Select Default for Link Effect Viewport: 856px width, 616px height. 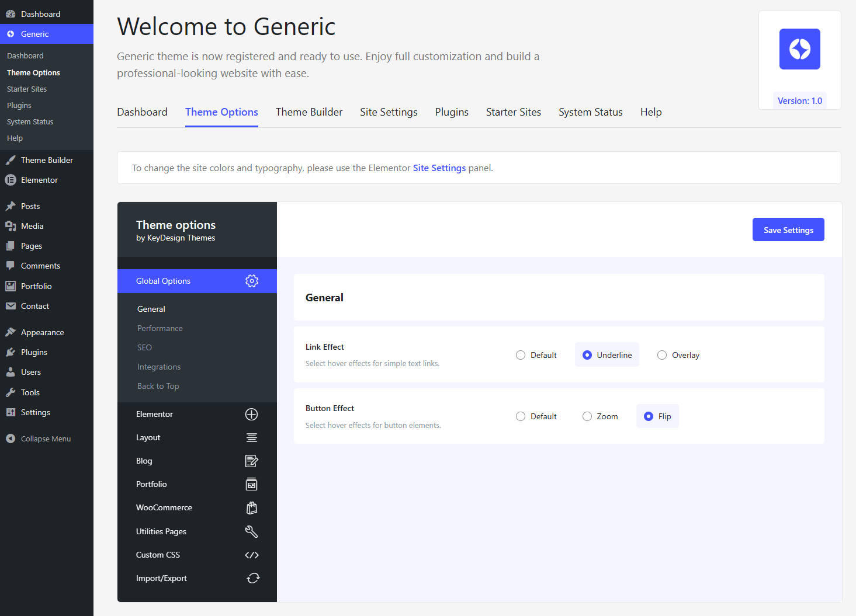(x=521, y=355)
